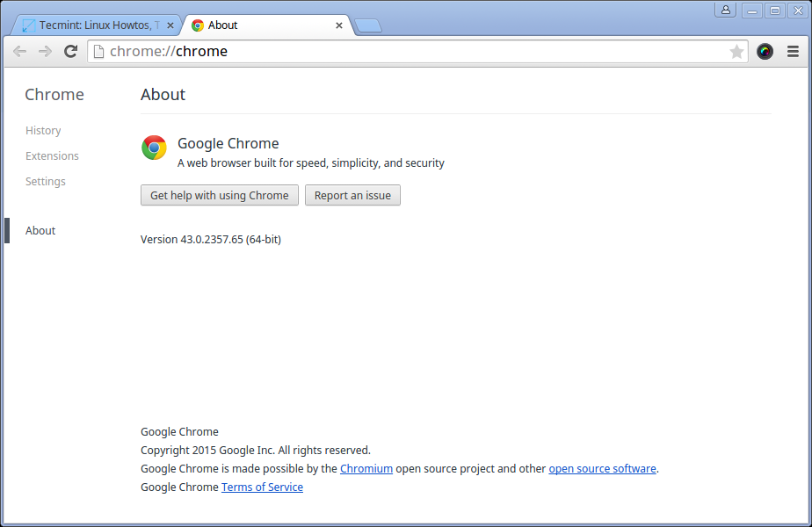Click the browser back arrow

pos(19,52)
